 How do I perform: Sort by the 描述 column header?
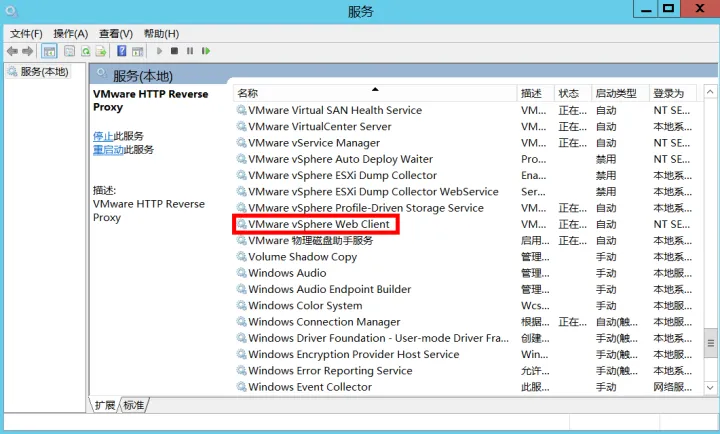[536, 93]
